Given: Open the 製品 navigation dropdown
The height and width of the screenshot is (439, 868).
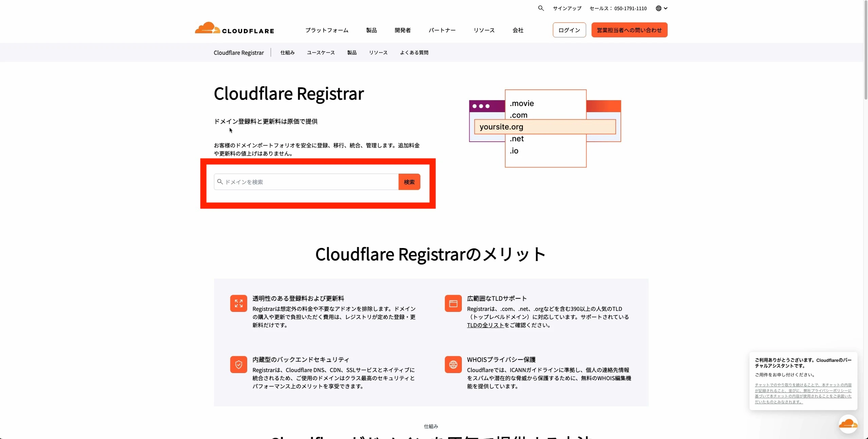Looking at the screenshot, I should 371,30.
